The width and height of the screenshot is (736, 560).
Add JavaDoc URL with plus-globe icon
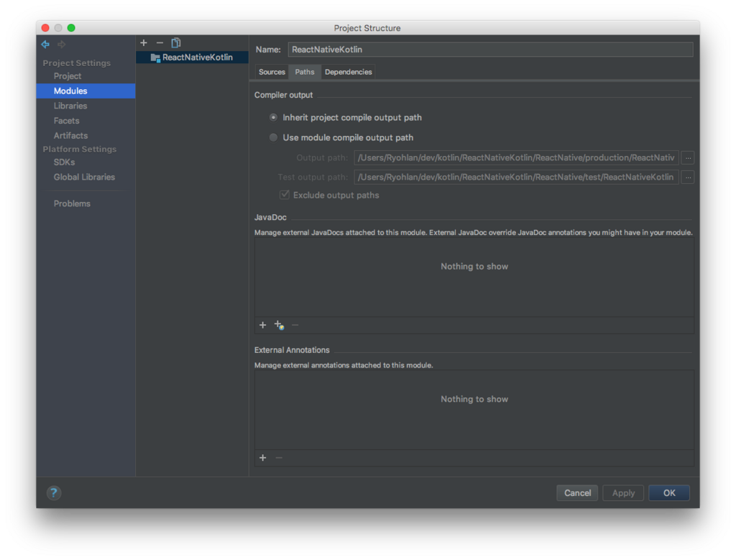click(280, 325)
